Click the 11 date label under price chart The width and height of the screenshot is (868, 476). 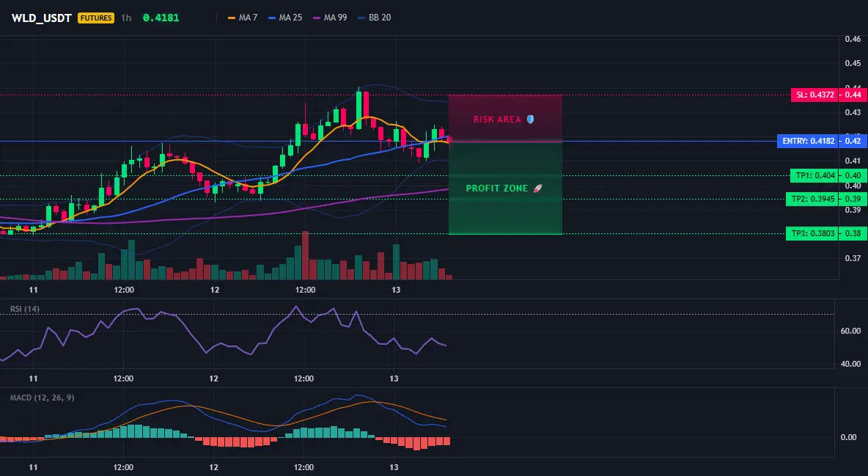(x=33, y=290)
